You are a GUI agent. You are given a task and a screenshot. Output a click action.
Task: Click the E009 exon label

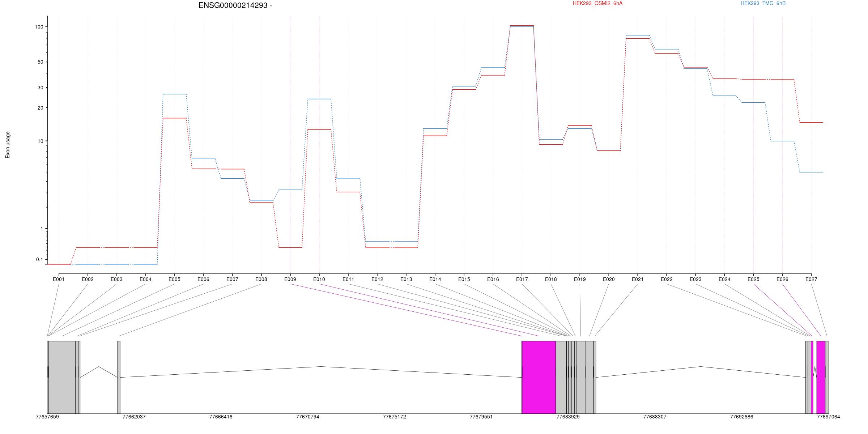pyautogui.click(x=290, y=279)
